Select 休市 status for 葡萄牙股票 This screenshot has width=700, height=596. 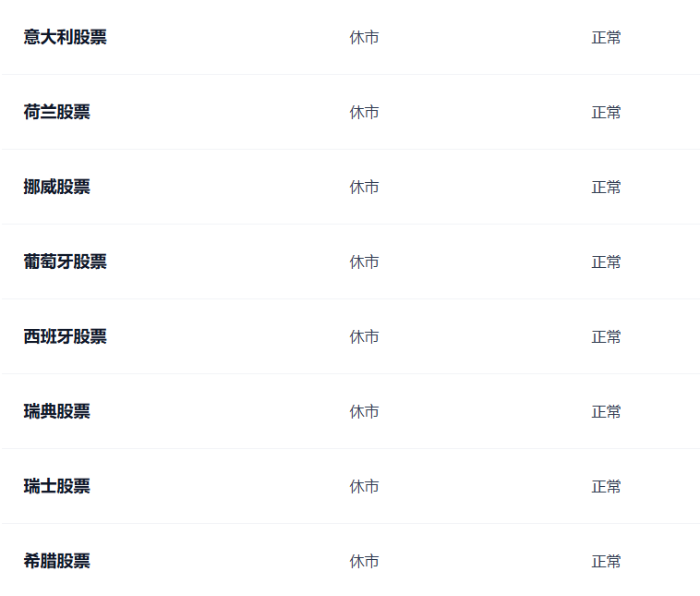click(364, 262)
